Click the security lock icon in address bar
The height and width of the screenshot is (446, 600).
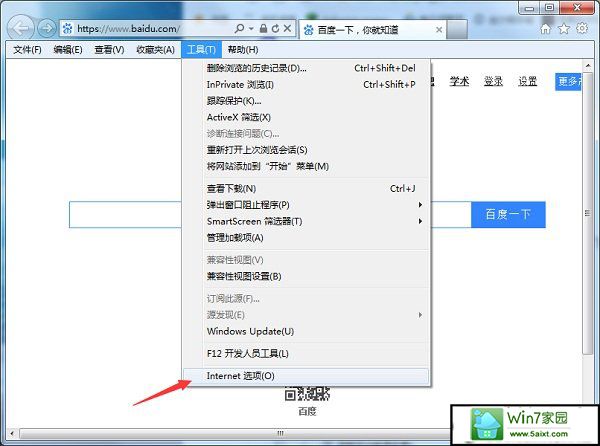tap(263, 28)
